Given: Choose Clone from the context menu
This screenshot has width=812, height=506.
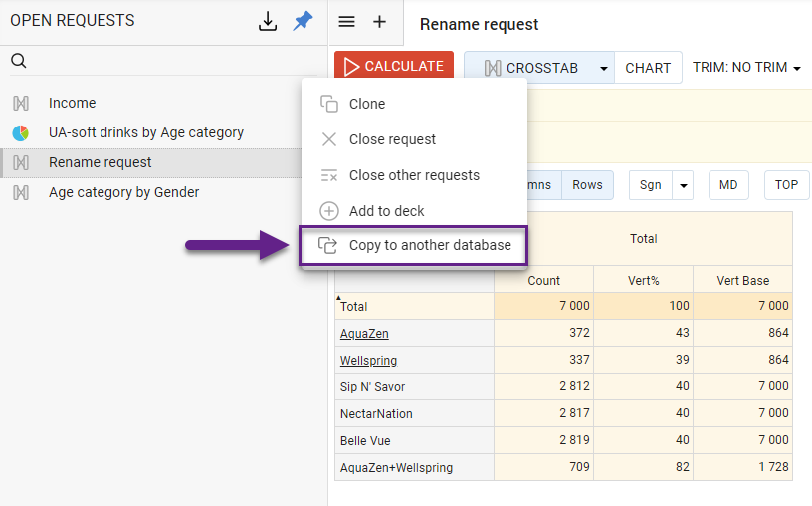Looking at the screenshot, I should click(366, 104).
